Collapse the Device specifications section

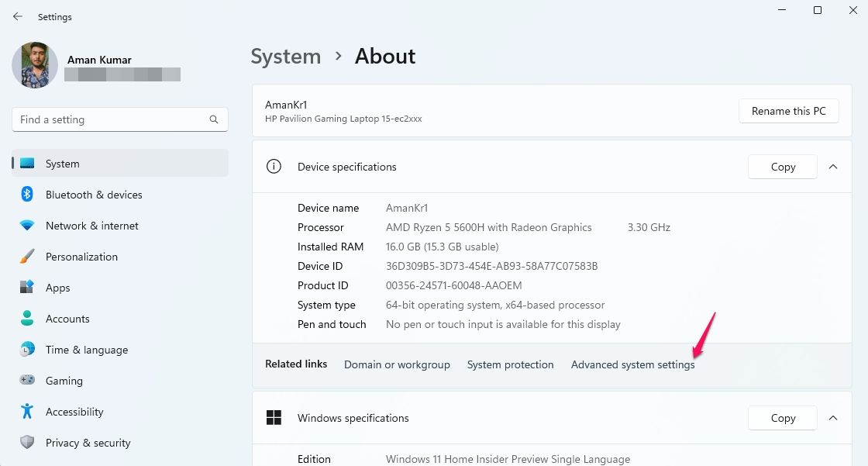pyautogui.click(x=833, y=167)
